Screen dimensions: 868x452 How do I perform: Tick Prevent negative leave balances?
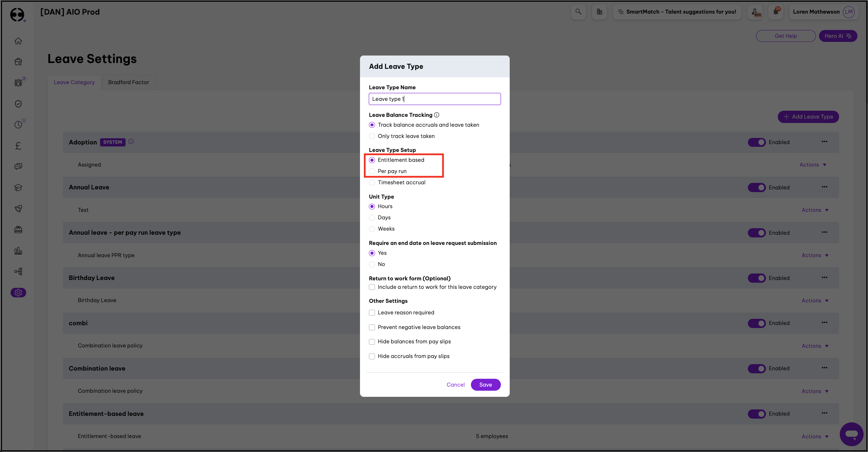click(x=372, y=327)
